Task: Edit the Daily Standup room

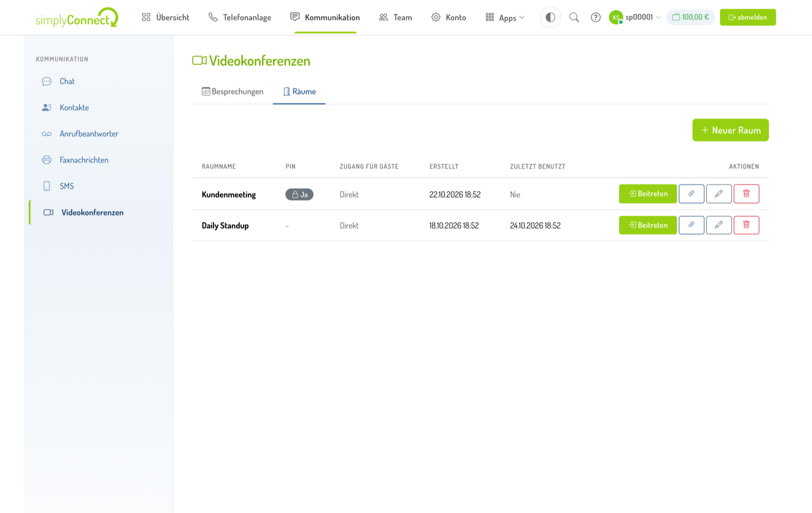Action: tap(719, 225)
